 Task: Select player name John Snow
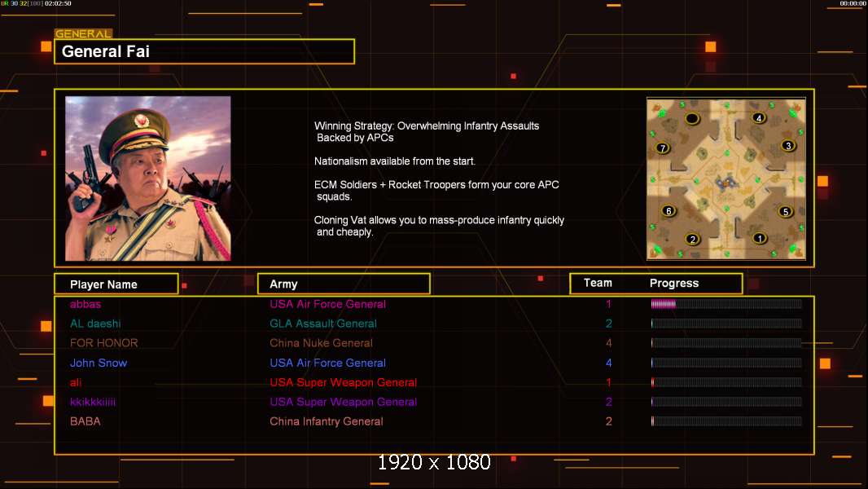99,363
